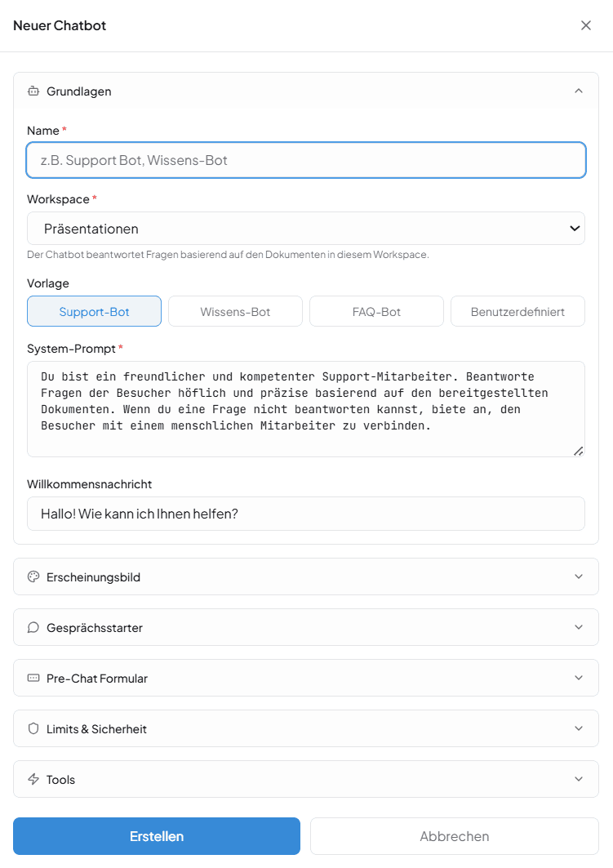Collapse the Grundlagen section
The image size is (613, 868).
point(579,91)
